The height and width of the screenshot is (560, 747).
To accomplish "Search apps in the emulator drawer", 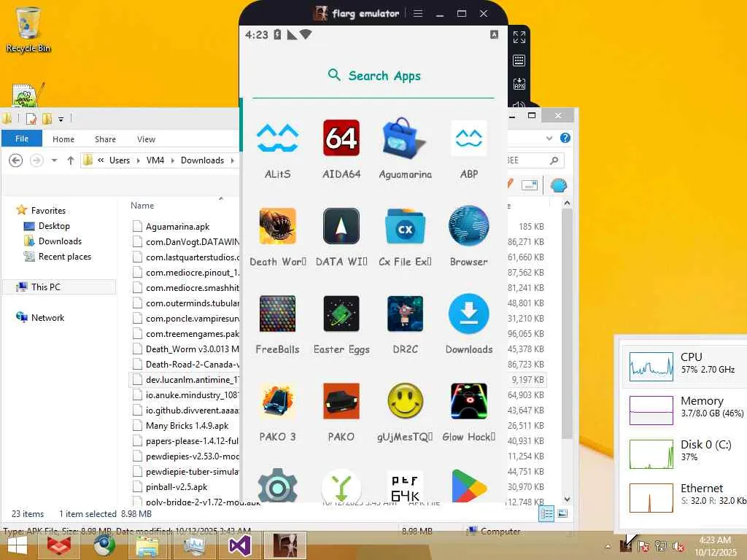I will click(x=374, y=75).
